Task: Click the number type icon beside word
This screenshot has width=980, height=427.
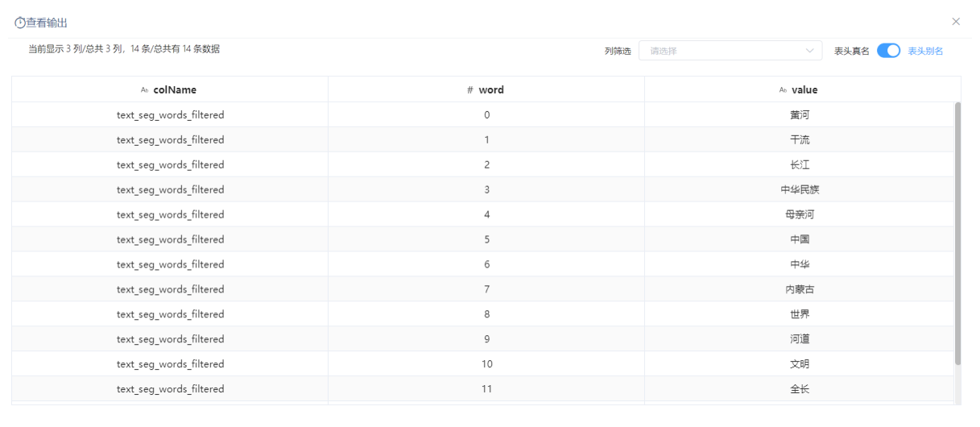Action: click(470, 90)
